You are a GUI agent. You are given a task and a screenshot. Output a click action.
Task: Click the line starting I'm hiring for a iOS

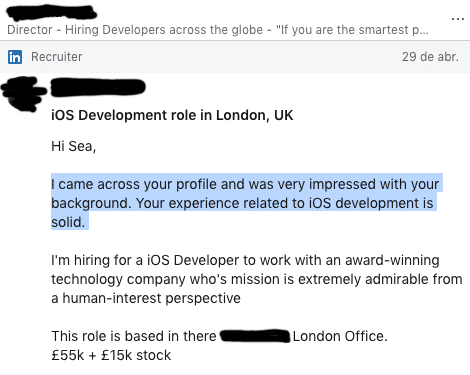245,260
